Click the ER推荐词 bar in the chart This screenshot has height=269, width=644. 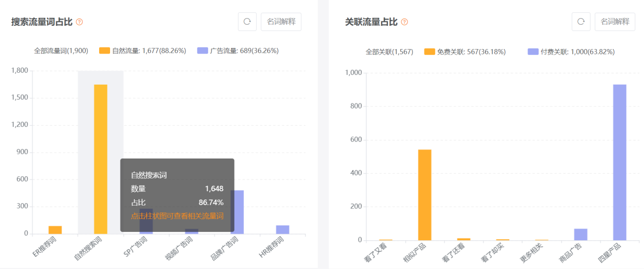point(55,230)
